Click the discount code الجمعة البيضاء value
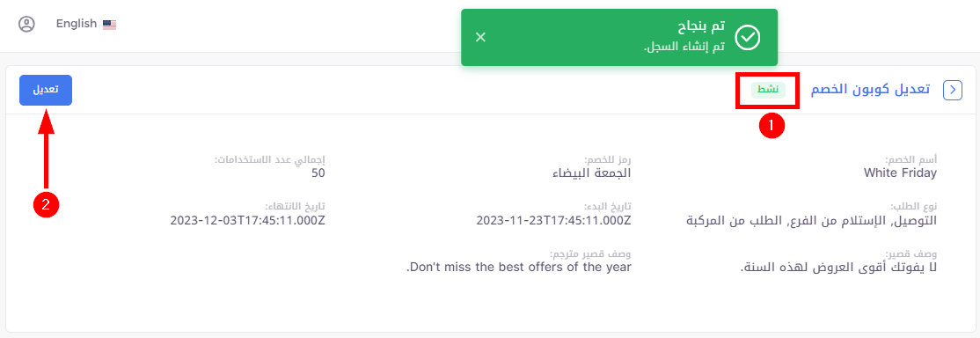The height and width of the screenshot is (338, 980). (x=592, y=173)
